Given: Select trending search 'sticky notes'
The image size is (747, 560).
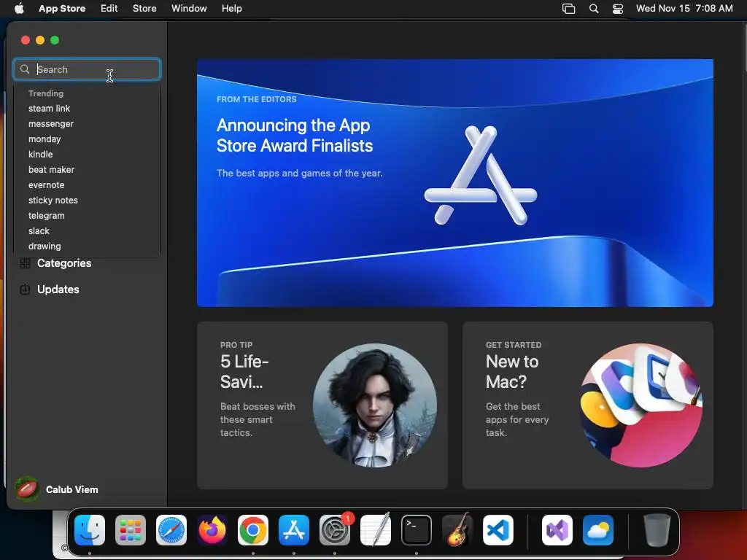Looking at the screenshot, I should pyautogui.click(x=53, y=200).
